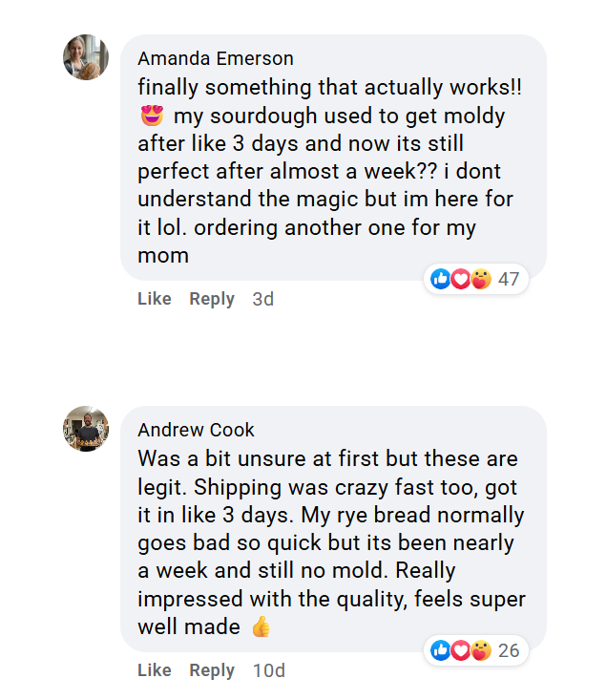The width and height of the screenshot is (607, 700).
Task: Click the blue thumbs-up reaction on Andrew's comment
Action: [x=441, y=650]
